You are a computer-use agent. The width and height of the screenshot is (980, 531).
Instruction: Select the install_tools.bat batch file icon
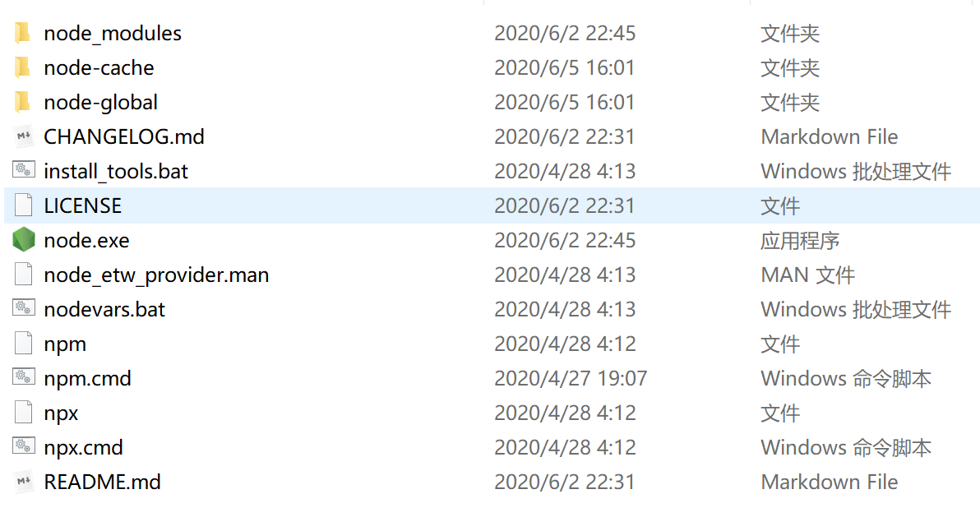(24, 170)
